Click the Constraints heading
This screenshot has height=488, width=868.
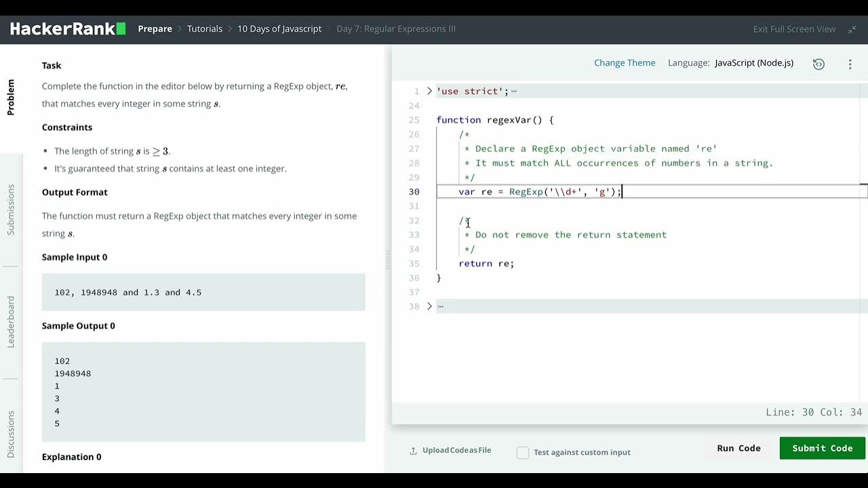click(67, 127)
